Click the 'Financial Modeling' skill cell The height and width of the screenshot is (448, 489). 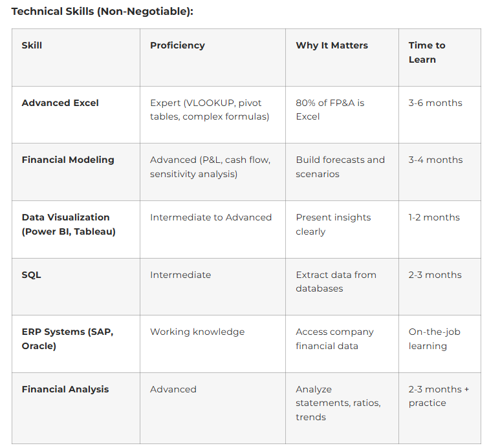[x=68, y=160]
